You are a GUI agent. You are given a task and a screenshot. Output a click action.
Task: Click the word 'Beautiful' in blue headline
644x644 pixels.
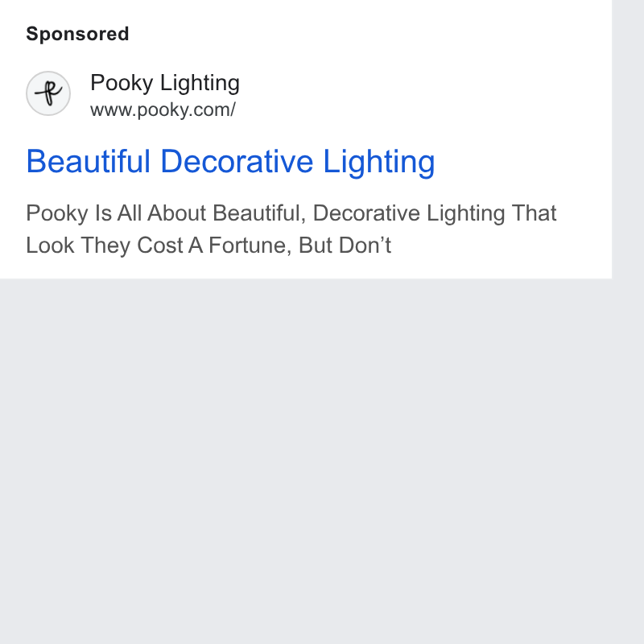coord(89,162)
